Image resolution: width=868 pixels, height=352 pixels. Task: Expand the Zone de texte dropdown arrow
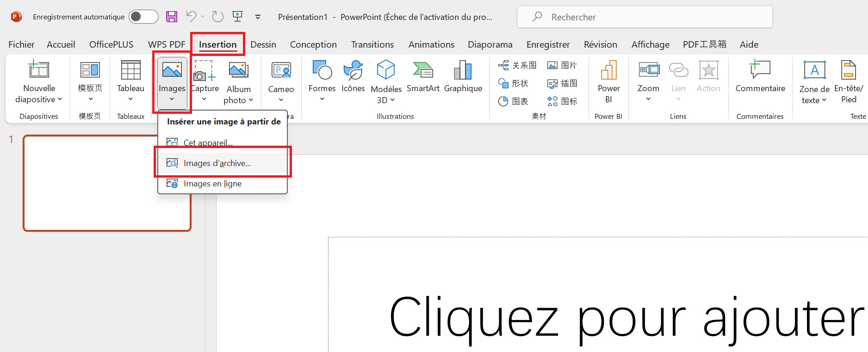[824, 100]
